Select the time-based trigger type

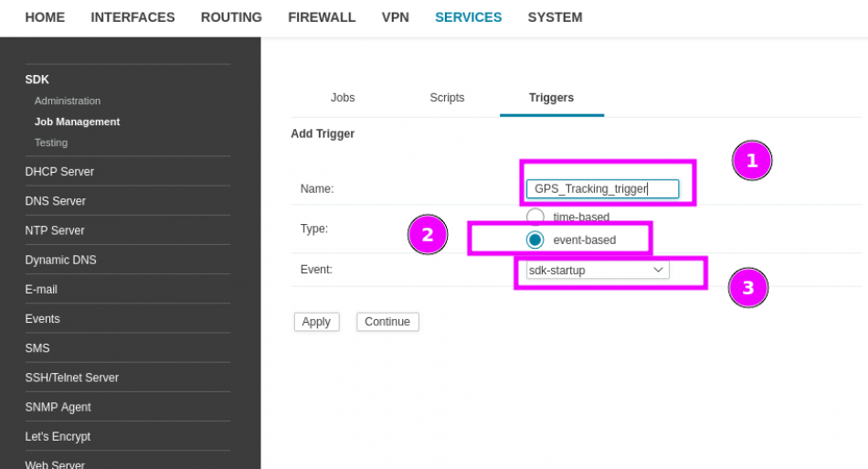click(536, 217)
